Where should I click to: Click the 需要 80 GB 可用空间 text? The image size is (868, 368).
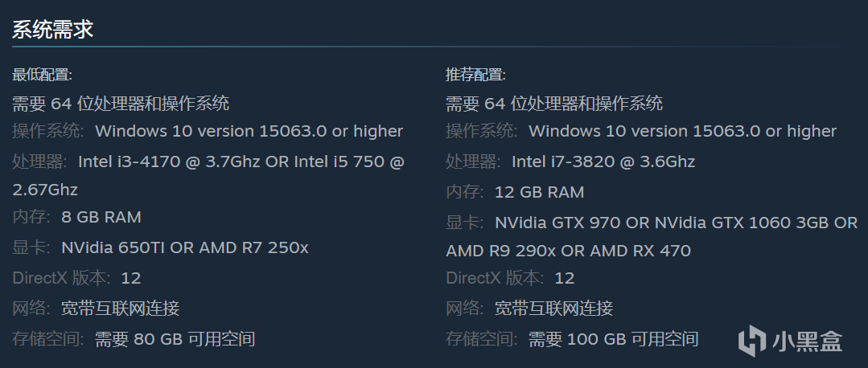(175, 338)
